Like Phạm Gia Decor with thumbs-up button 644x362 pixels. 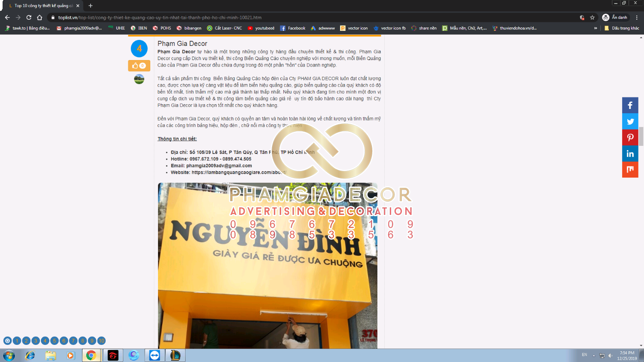point(139,66)
